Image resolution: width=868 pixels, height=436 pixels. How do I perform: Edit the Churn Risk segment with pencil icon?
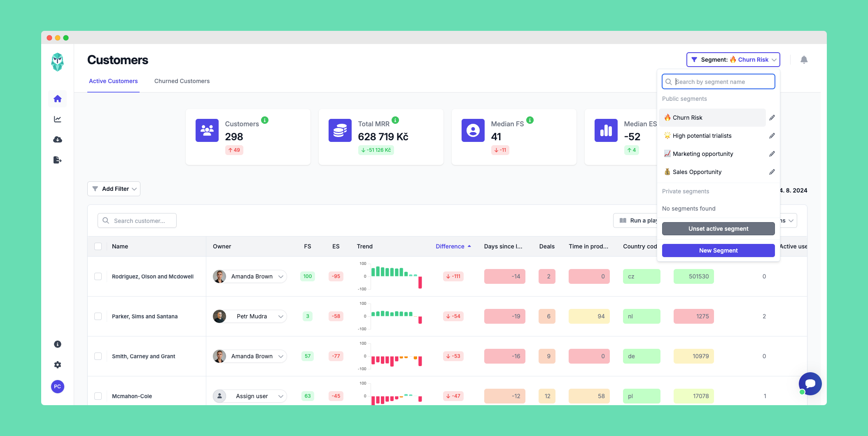[772, 117]
